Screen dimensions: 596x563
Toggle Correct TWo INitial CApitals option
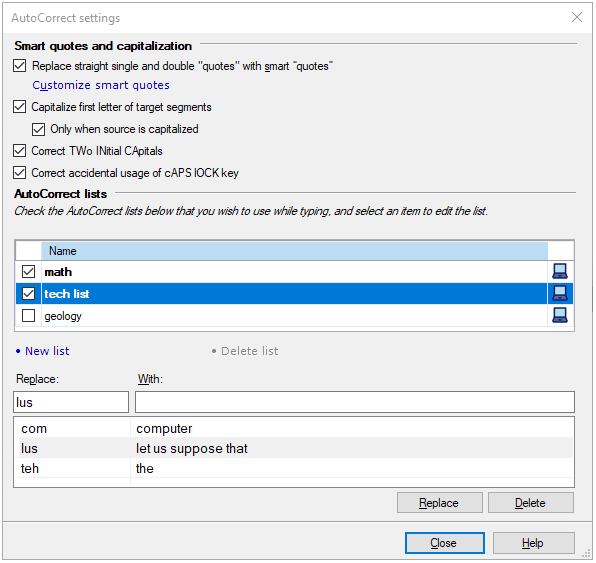tap(20, 151)
